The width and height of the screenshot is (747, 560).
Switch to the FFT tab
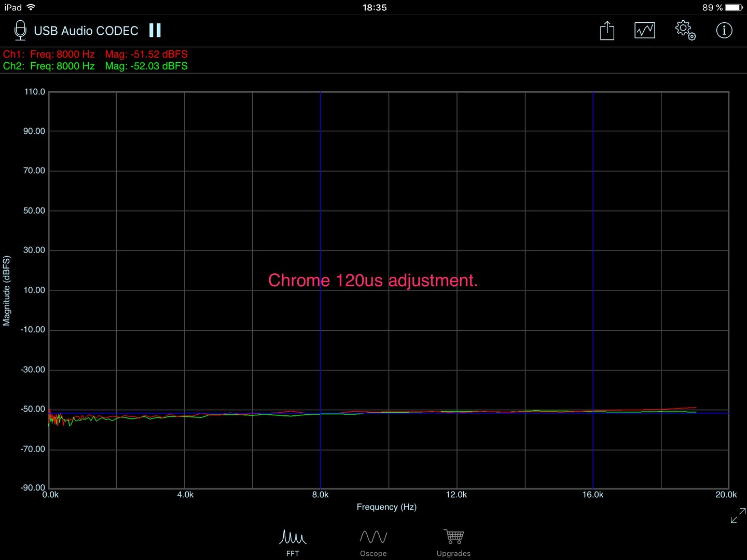tap(293, 543)
